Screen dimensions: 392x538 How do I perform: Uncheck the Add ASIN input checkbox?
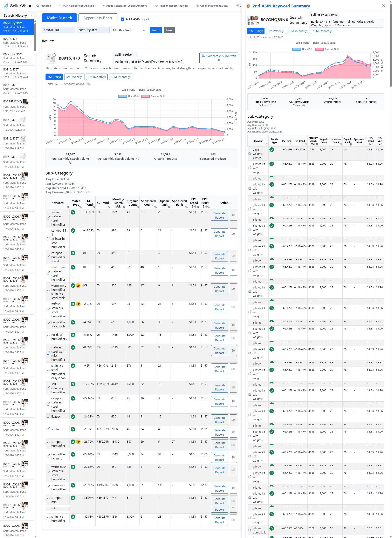(122, 19)
